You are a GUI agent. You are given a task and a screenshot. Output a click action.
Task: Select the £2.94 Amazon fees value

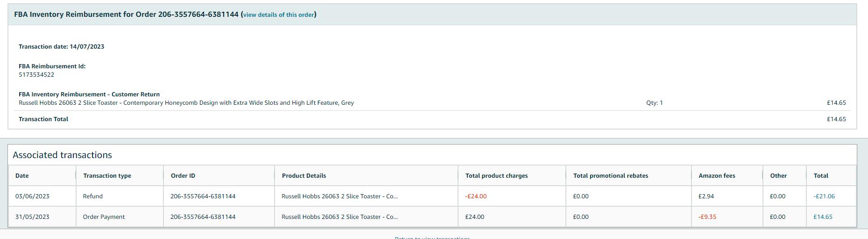click(x=706, y=196)
